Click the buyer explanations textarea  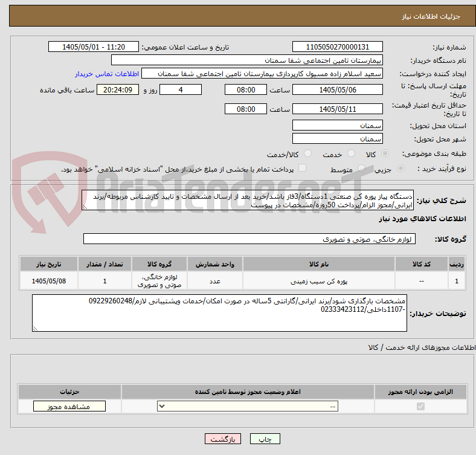(x=219, y=313)
